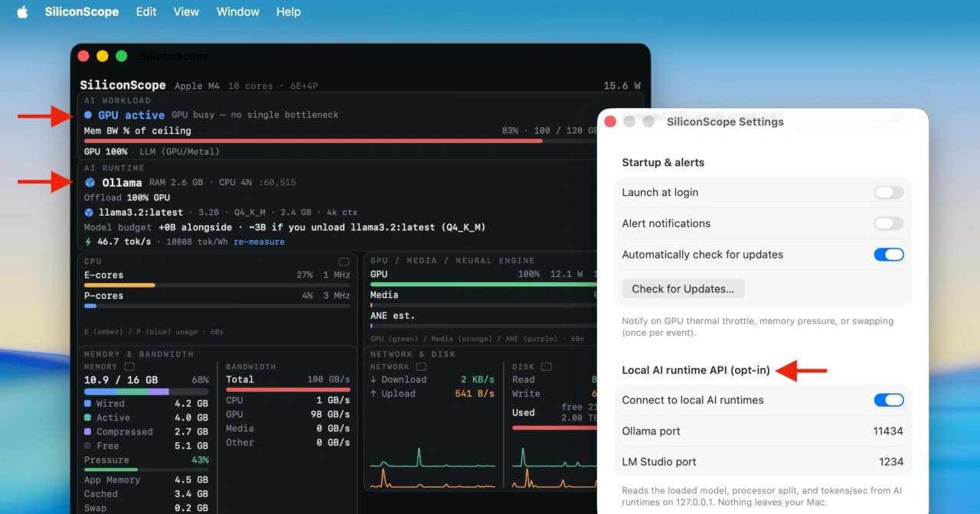The width and height of the screenshot is (980, 514).
Task: Click the blue GPU active status dot
Action: point(88,115)
